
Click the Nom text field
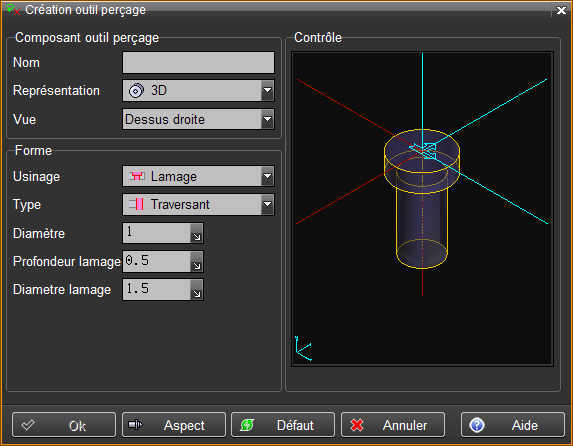198,63
